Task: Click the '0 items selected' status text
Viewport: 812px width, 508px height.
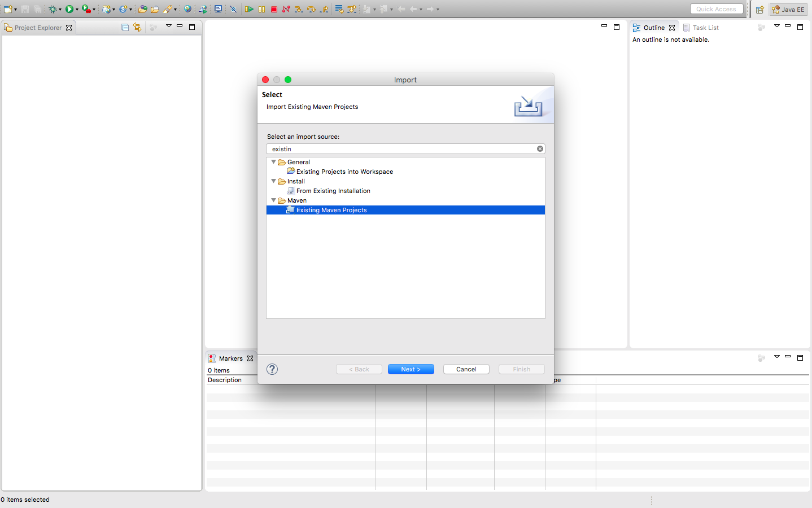Action: (x=25, y=500)
